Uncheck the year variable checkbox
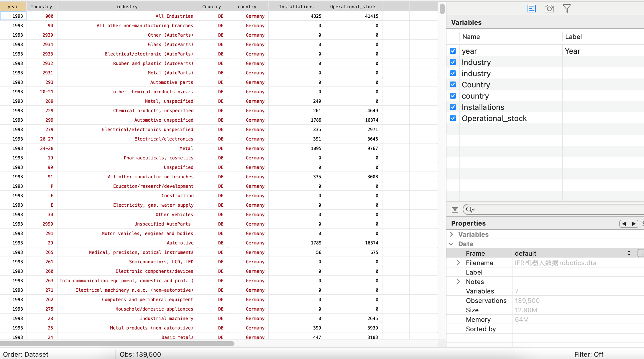Image resolution: width=644 pixels, height=359 pixels. point(453,51)
